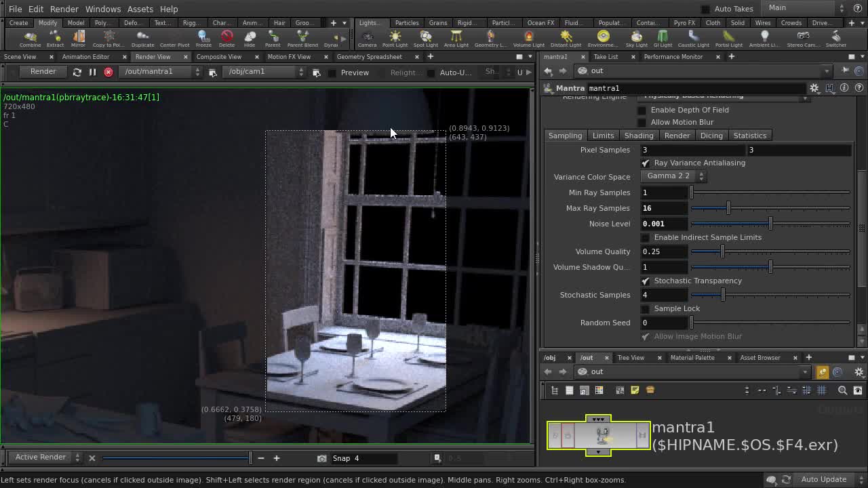Select the Extract shelf tool
Viewport: 868px width, 488px height.
coord(55,39)
